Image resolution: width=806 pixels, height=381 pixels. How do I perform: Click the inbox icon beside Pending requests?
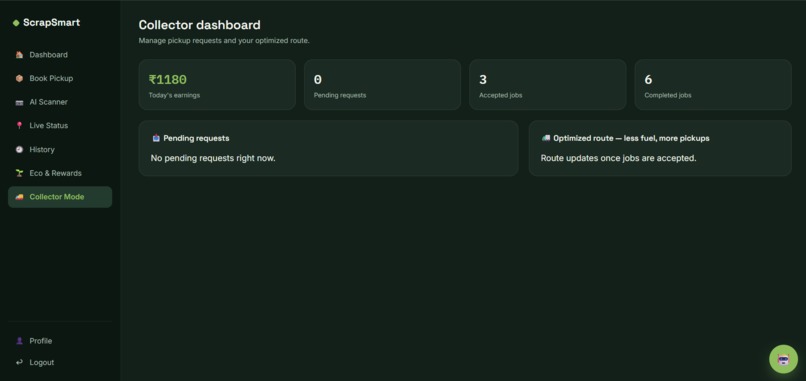(x=156, y=138)
